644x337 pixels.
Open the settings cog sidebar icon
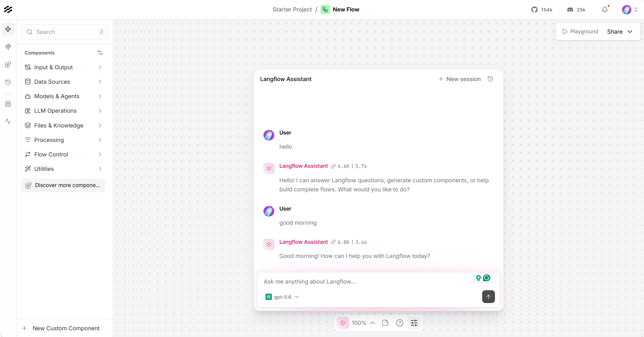click(x=8, y=104)
